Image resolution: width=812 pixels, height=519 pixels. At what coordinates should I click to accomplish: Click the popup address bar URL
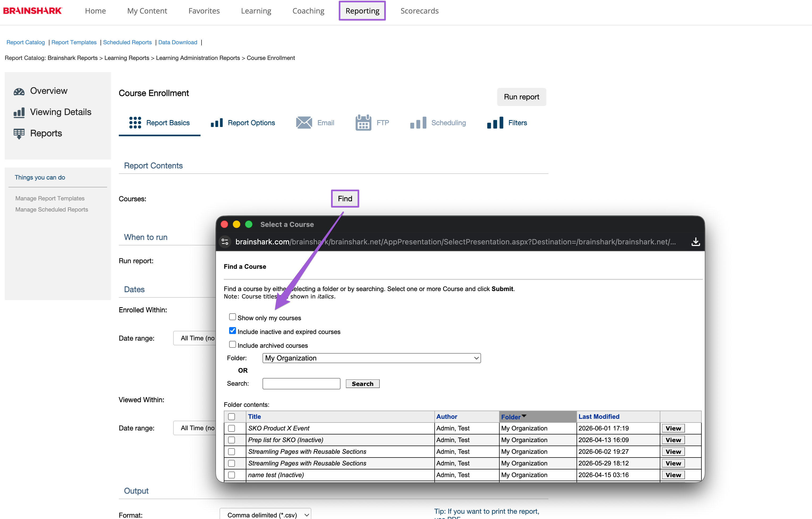455,242
